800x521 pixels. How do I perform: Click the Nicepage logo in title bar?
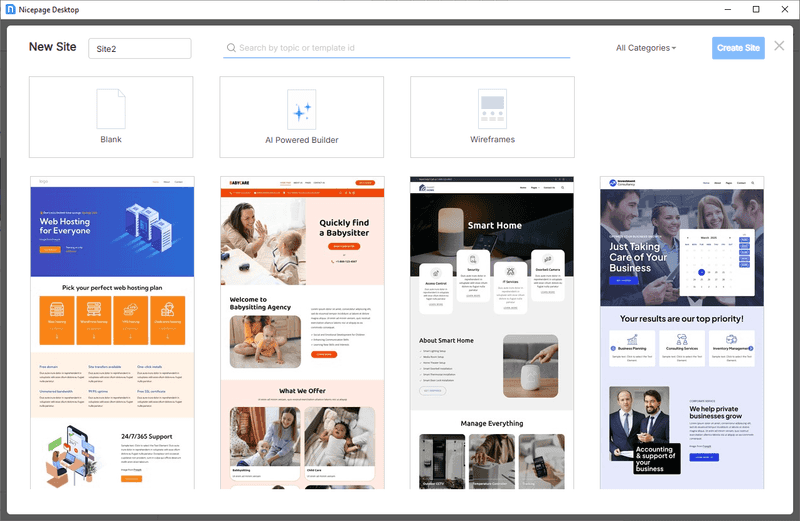10,9
